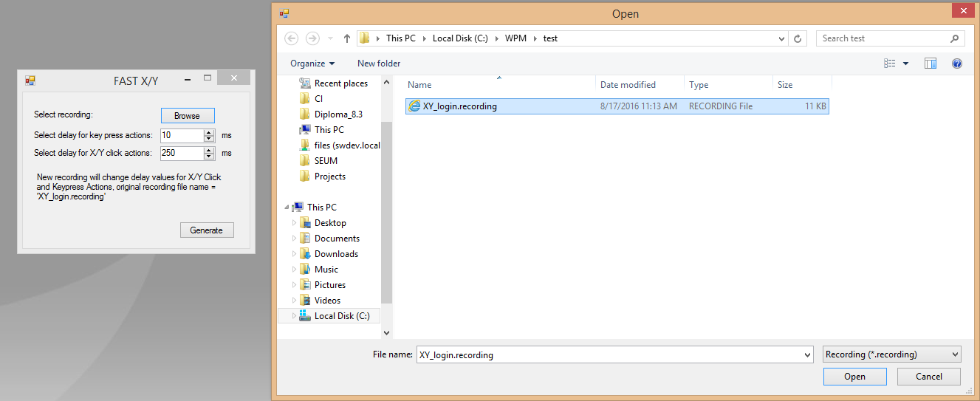Viewport: 980px width, 401px height.
Task: Create a New folder
Action: coord(379,64)
